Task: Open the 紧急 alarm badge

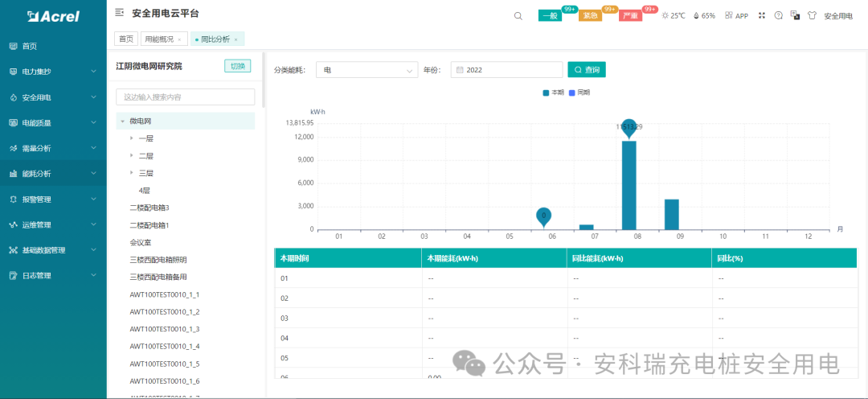Action: coord(591,16)
